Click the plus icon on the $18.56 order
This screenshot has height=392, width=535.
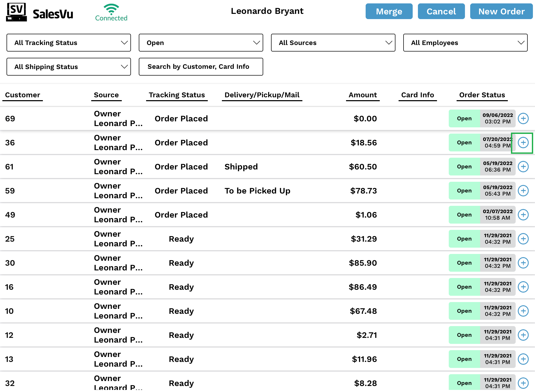click(523, 143)
